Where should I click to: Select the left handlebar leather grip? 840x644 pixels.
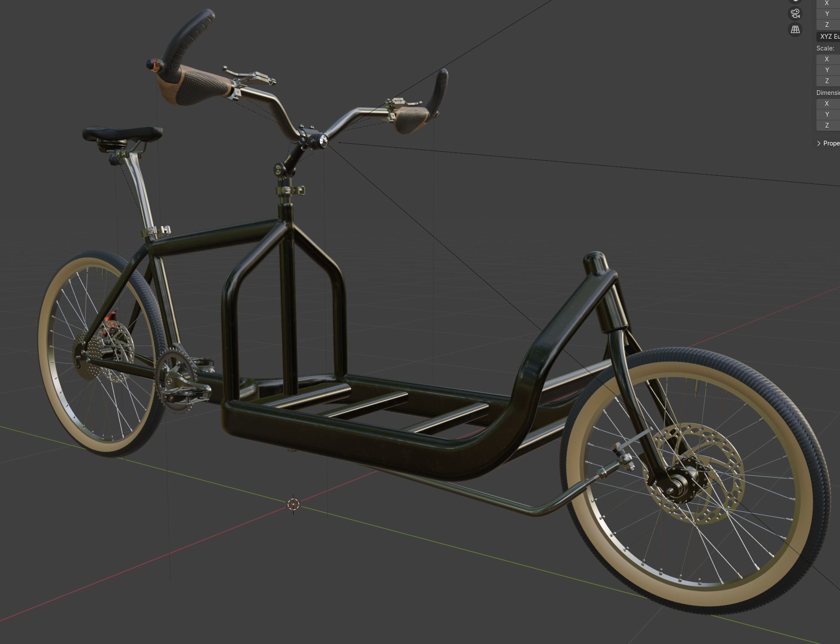click(x=198, y=85)
